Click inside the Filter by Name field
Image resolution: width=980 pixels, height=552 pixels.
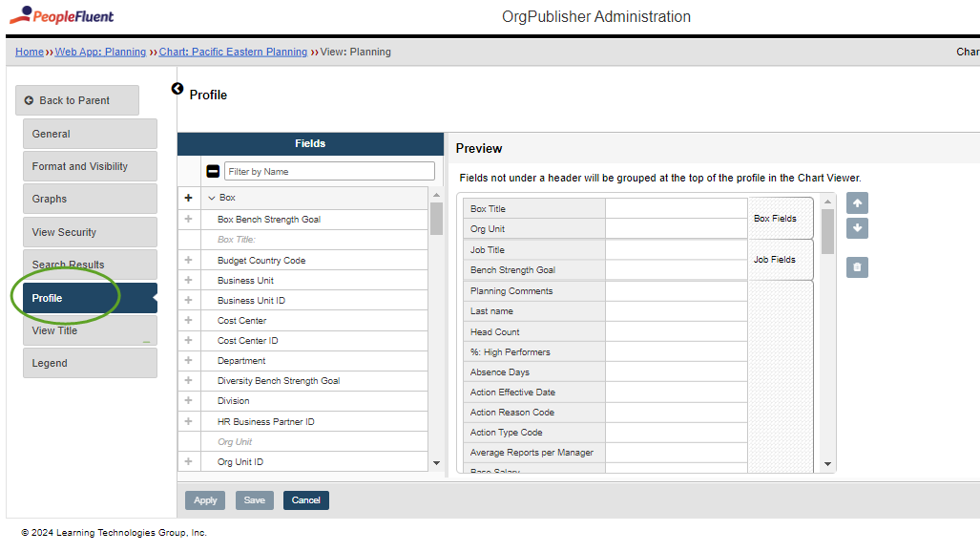tap(328, 170)
